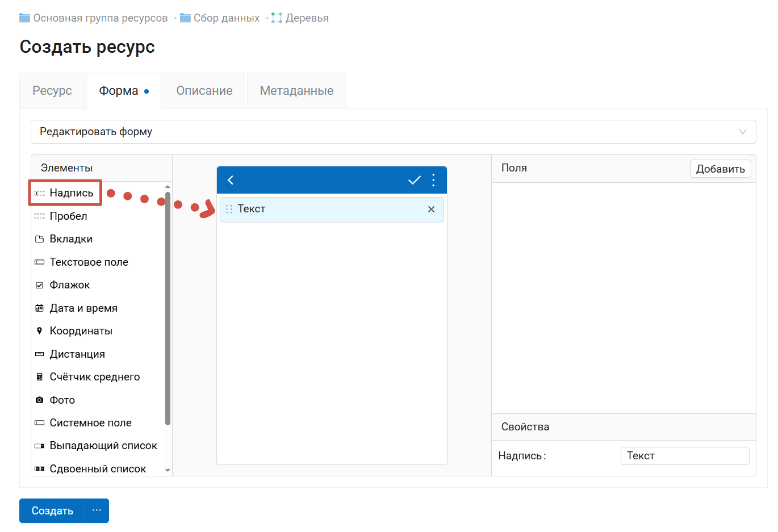Viewport: 778px width, 532px height.
Task: Select the Флажок checkbox element
Action: click(x=69, y=285)
